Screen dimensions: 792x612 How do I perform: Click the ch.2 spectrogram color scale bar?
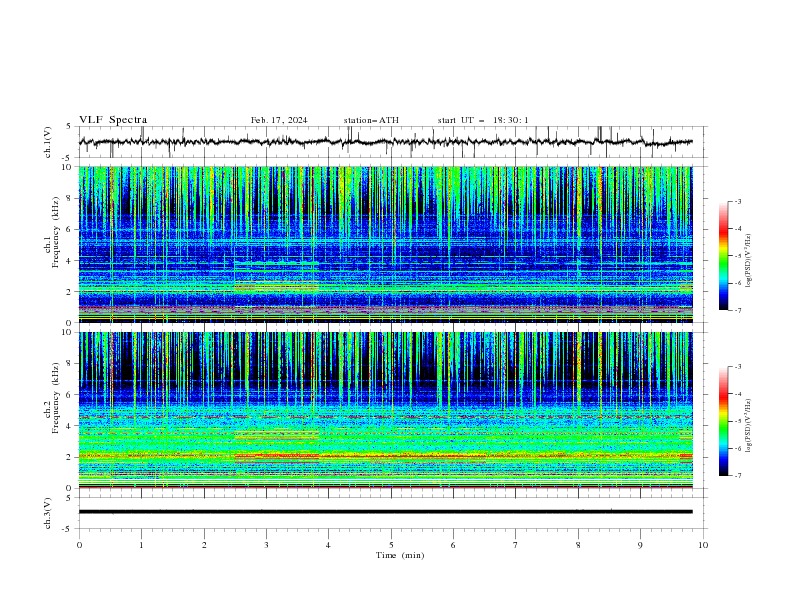724,421
